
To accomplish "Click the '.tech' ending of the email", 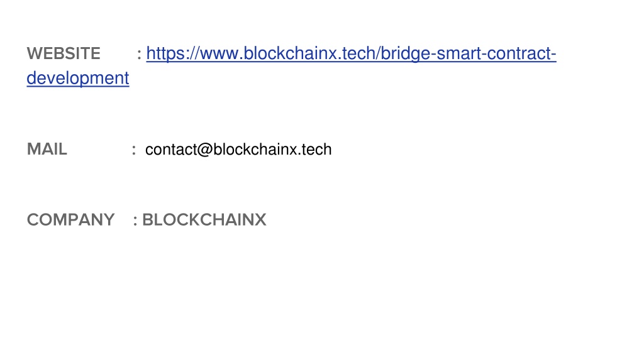I will click(314, 150).
